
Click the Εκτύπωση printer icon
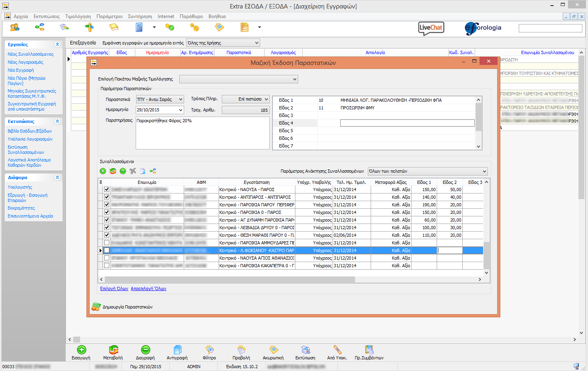(x=305, y=350)
